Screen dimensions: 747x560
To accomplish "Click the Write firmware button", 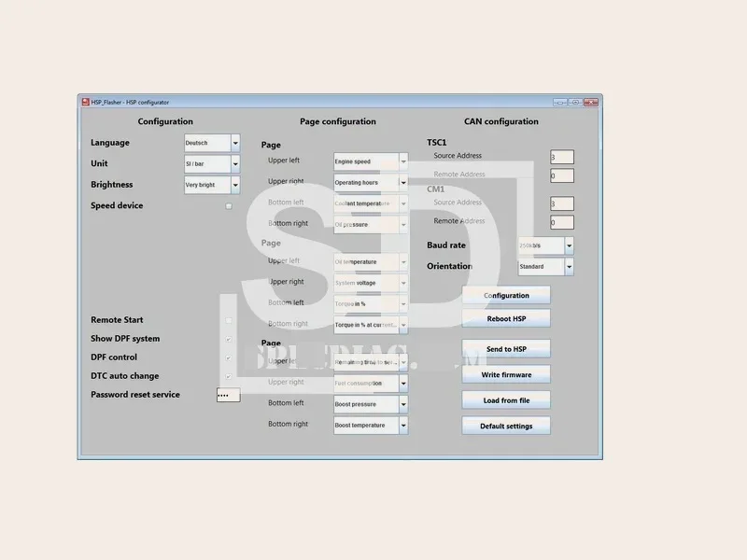I will (506, 375).
